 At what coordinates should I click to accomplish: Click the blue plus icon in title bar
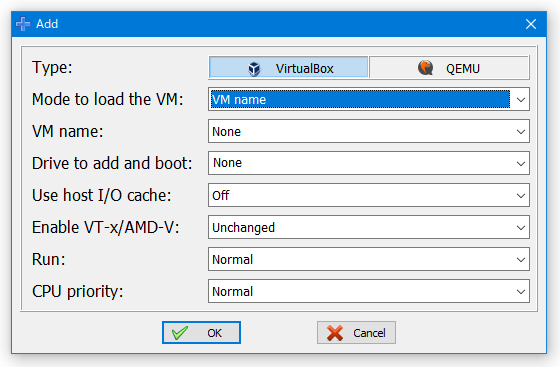[23, 24]
